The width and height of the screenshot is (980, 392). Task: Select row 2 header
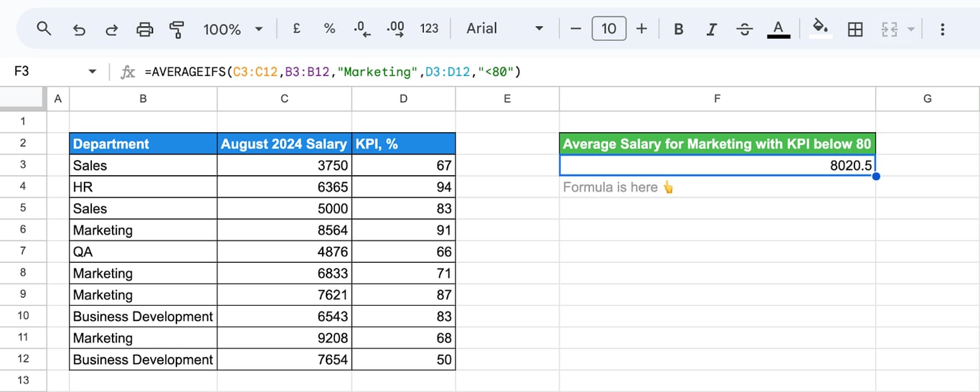[23, 144]
